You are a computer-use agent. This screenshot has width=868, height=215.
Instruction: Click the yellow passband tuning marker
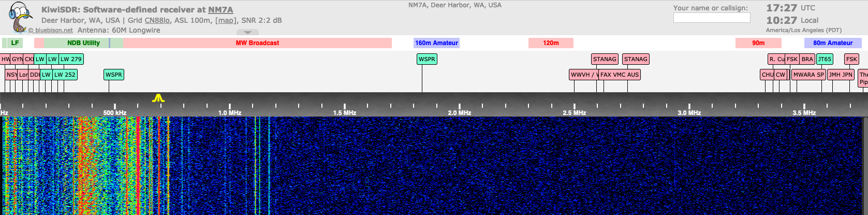tap(158, 98)
